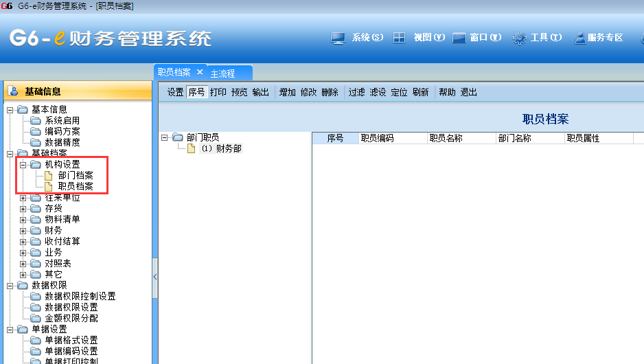The image size is (644, 364).
Task: Click the 数据权限设置 folder icon
Action: pyautogui.click(x=36, y=307)
